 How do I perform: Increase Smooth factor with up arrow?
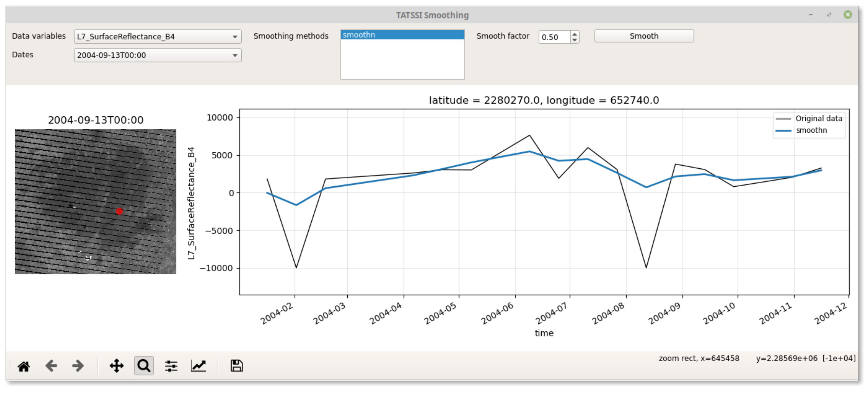point(575,34)
